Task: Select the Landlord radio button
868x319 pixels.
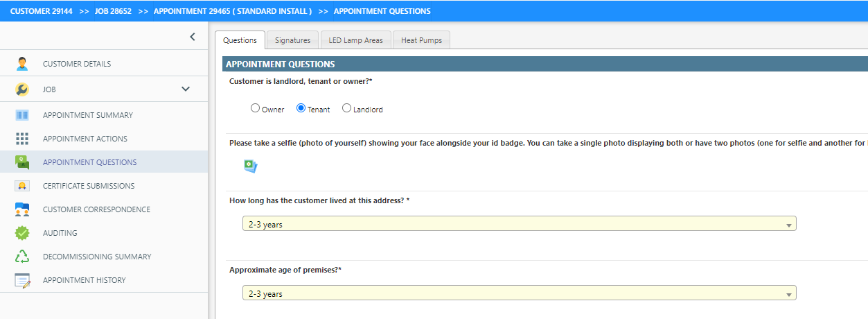Action: 346,108
